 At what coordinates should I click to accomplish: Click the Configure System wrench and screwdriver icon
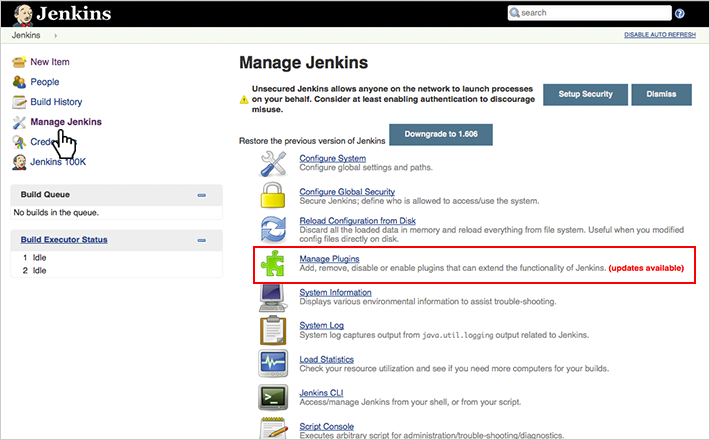273,163
